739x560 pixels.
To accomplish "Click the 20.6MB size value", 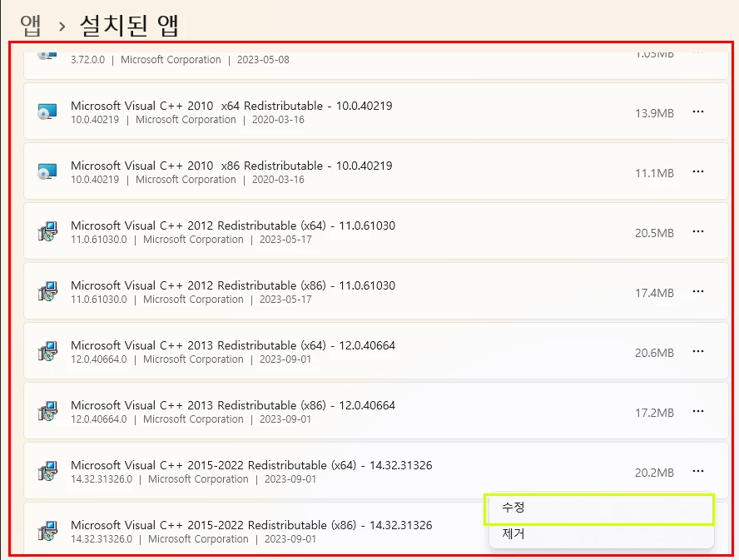I will [654, 353].
